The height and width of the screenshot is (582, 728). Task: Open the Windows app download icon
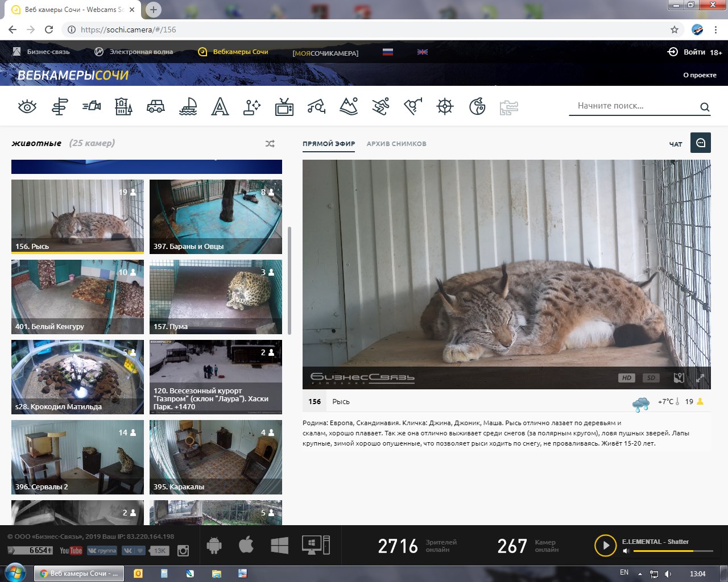click(x=279, y=546)
